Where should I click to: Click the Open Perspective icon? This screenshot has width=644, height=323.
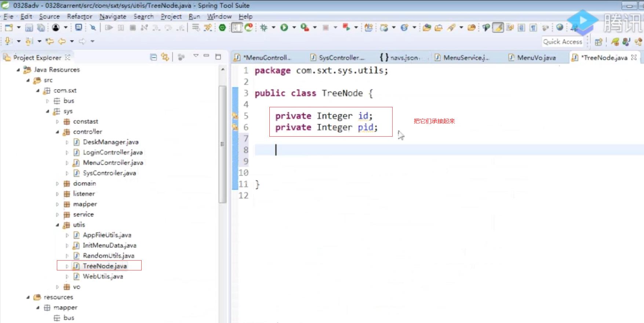[x=598, y=42]
